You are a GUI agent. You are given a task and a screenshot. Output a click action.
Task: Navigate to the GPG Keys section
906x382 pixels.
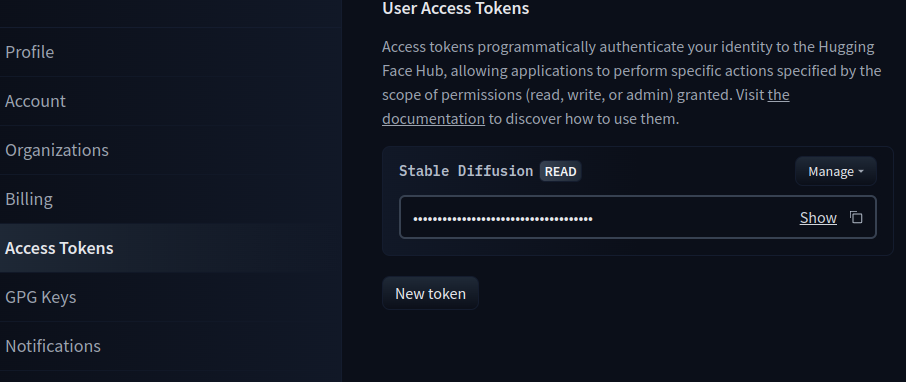click(x=40, y=297)
